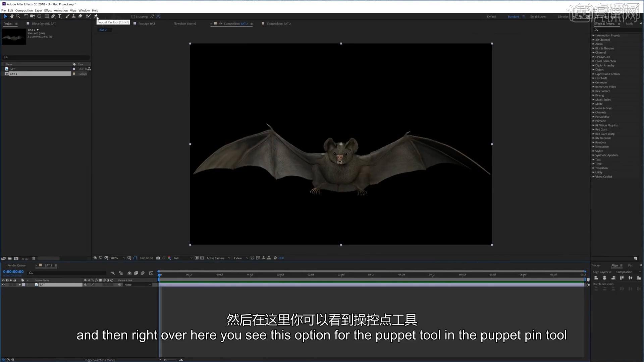Click the new folder icon in Project panel
The height and width of the screenshot is (362, 644).
(10, 258)
